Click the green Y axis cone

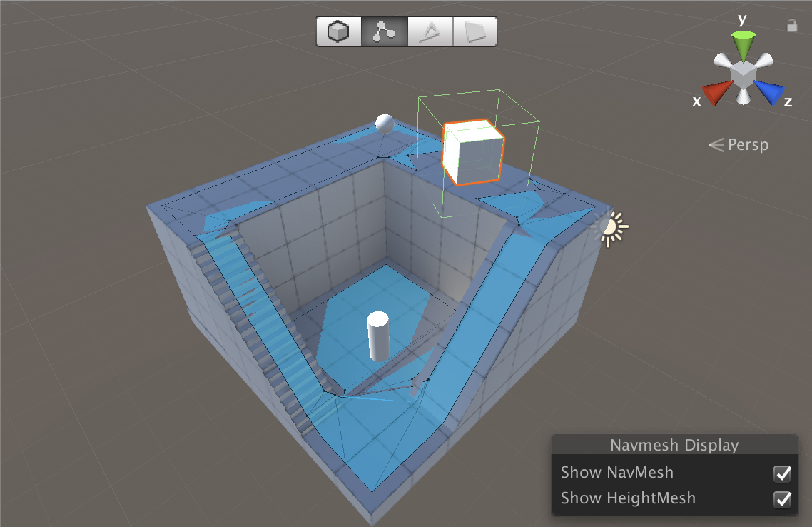point(744,46)
